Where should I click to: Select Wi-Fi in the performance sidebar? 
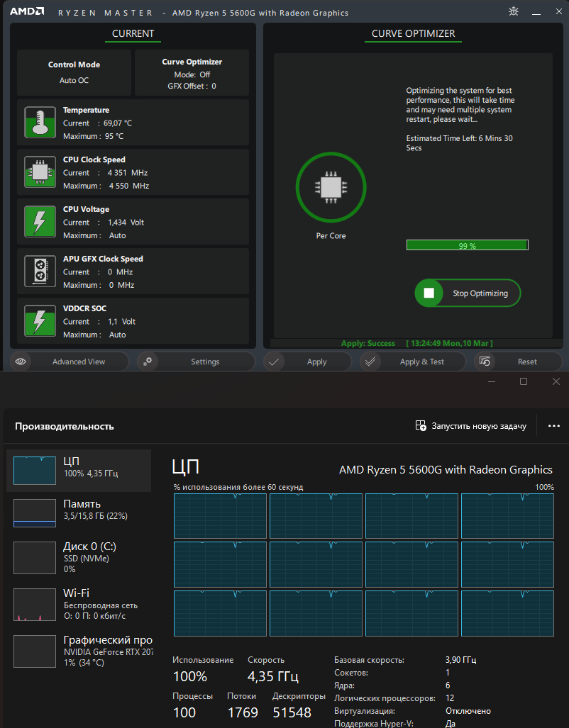point(79,604)
